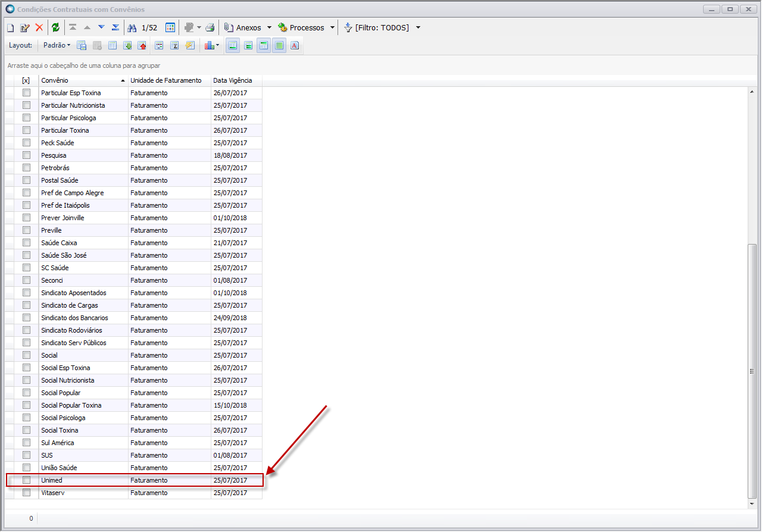Toggle the second green-striped grid view button
Viewport: 762px width, 532px height.
click(x=248, y=45)
